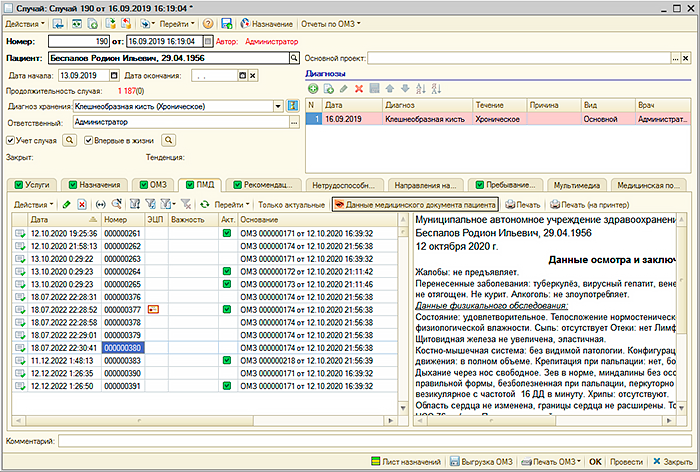
Task: Add new diagnosis with green plus icon
Action: [313, 89]
